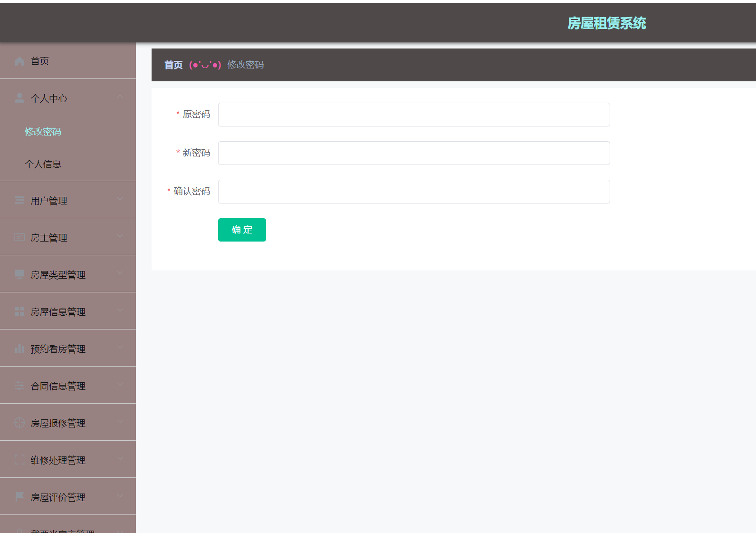Focus the 新密码 input field
Image resolution: width=756 pixels, height=533 pixels.
pos(414,153)
